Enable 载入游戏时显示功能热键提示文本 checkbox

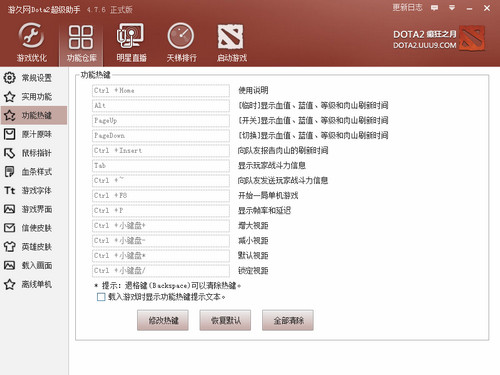(x=101, y=297)
